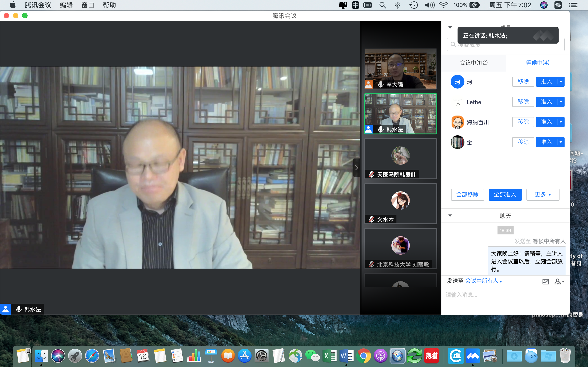Open 窗口 menu in menu bar
This screenshot has width=588, height=367.
[x=88, y=5]
